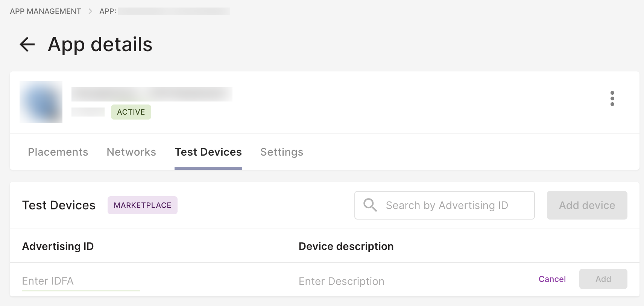Click the Advertising ID column header
The image size is (644, 306).
pos(58,246)
